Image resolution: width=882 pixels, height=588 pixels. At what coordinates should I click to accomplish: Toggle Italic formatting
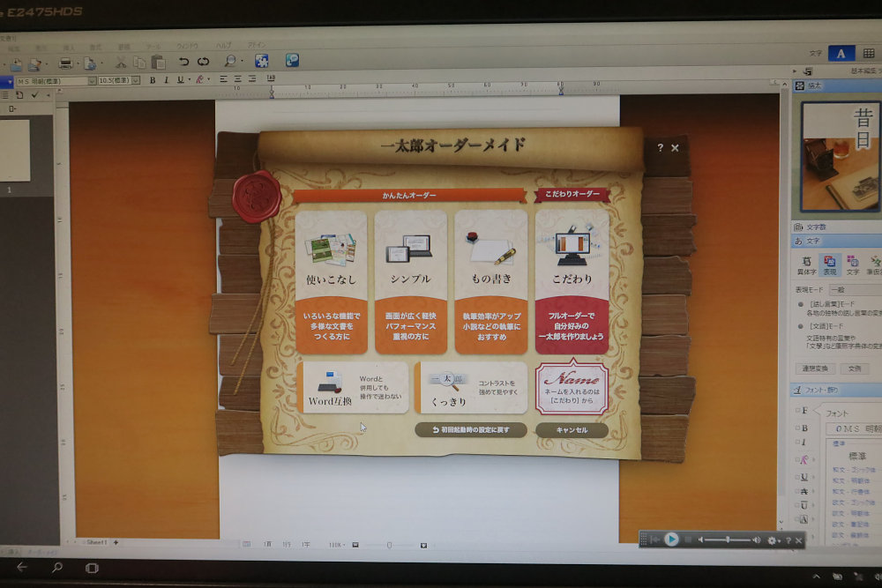pyautogui.click(x=167, y=80)
